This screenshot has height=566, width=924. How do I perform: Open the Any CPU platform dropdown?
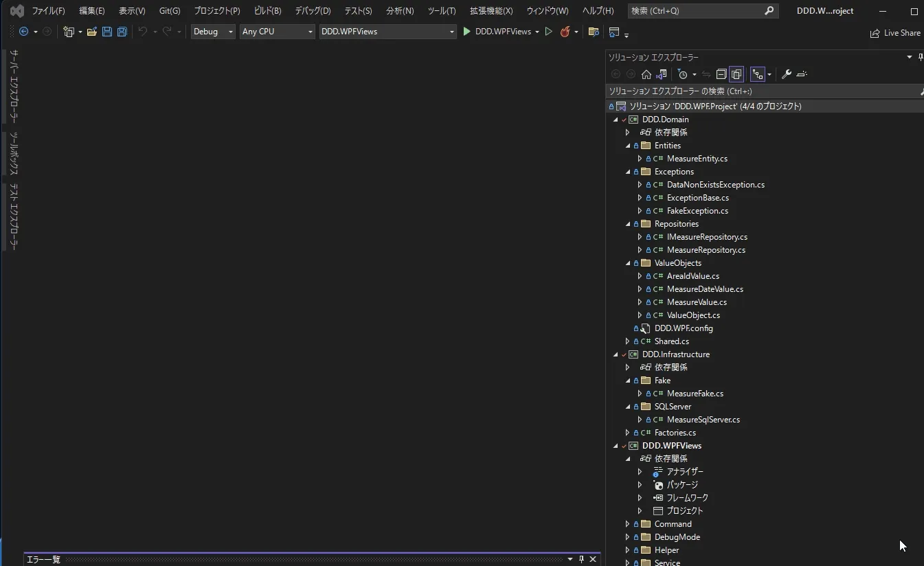pos(277,32)
